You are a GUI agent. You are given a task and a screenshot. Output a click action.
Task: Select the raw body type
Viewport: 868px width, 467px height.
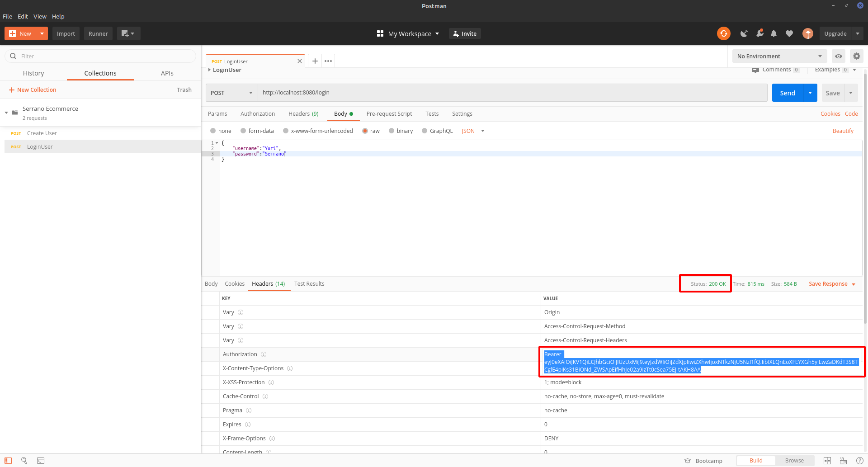pyautogui.click(x=365, y=131)
